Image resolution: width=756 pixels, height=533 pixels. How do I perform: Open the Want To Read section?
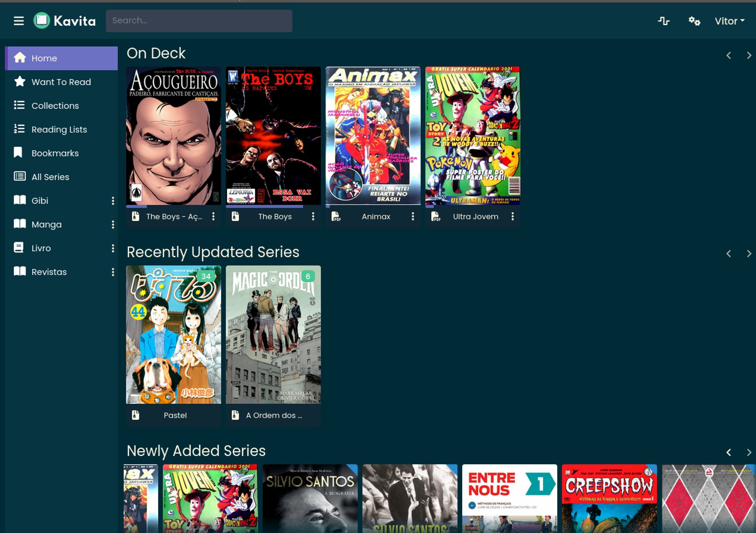[x=61, y=82]
